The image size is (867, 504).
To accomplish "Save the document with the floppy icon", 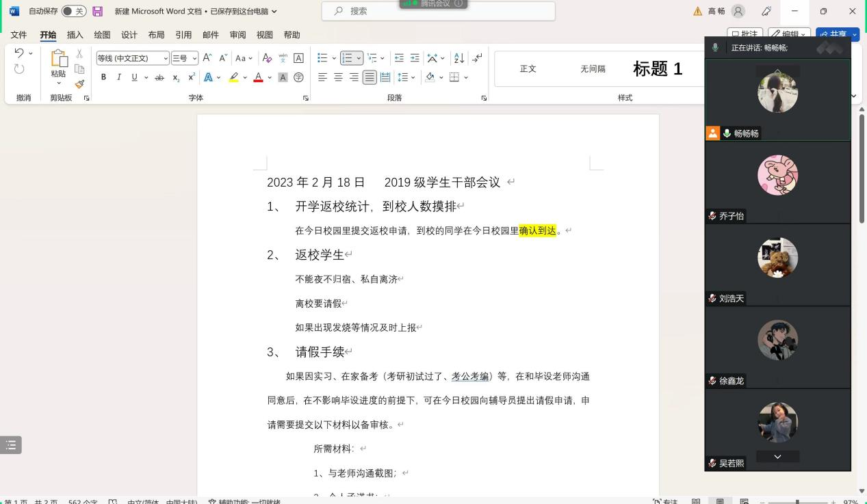I will (97, 12).
